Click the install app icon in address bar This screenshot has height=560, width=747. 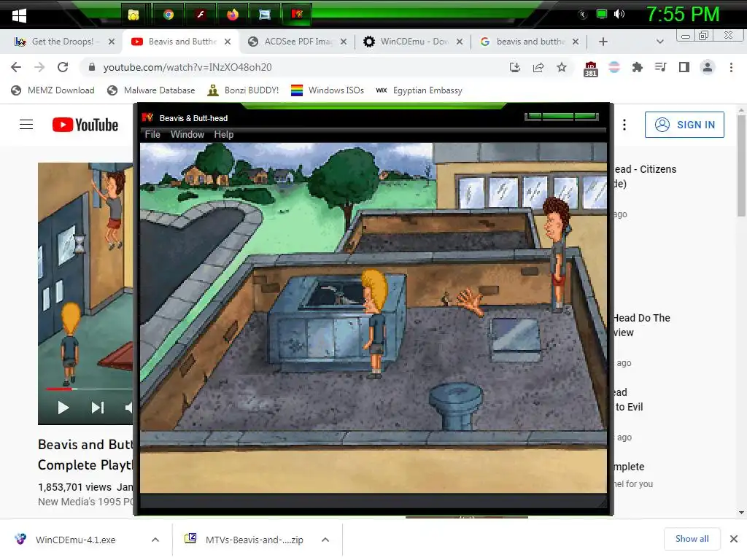pos(515,67)
